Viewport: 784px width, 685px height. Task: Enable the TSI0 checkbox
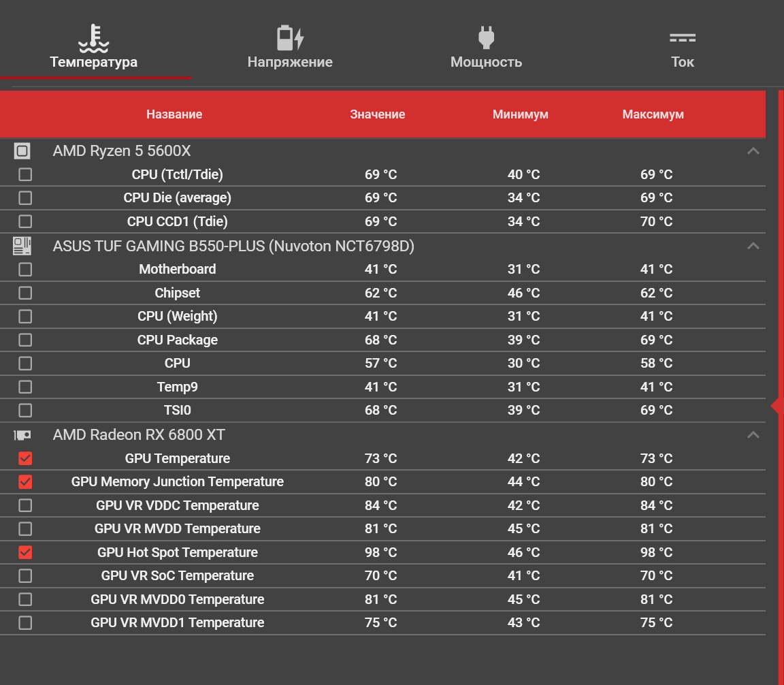tap(25, 411)
